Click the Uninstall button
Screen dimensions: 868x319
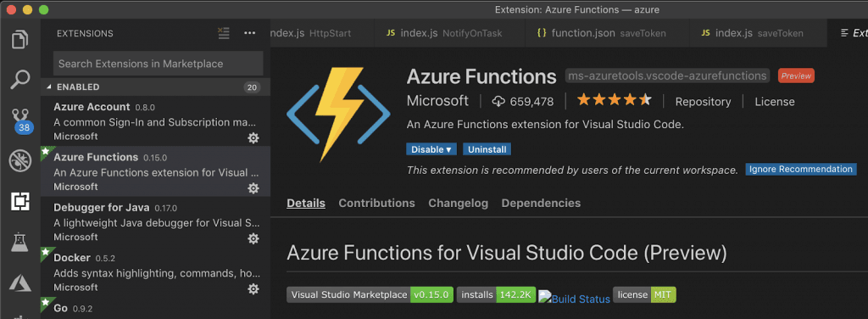(x=487, y=149)
